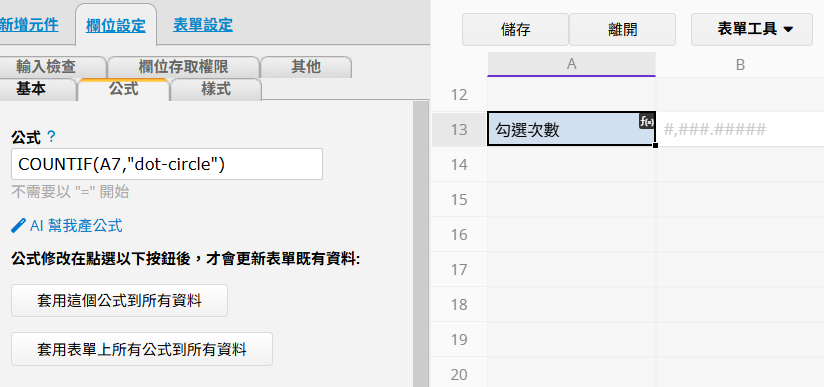
Task: Open the 欄位存取權限 sub-tab
Action: [x=183, y=67]
